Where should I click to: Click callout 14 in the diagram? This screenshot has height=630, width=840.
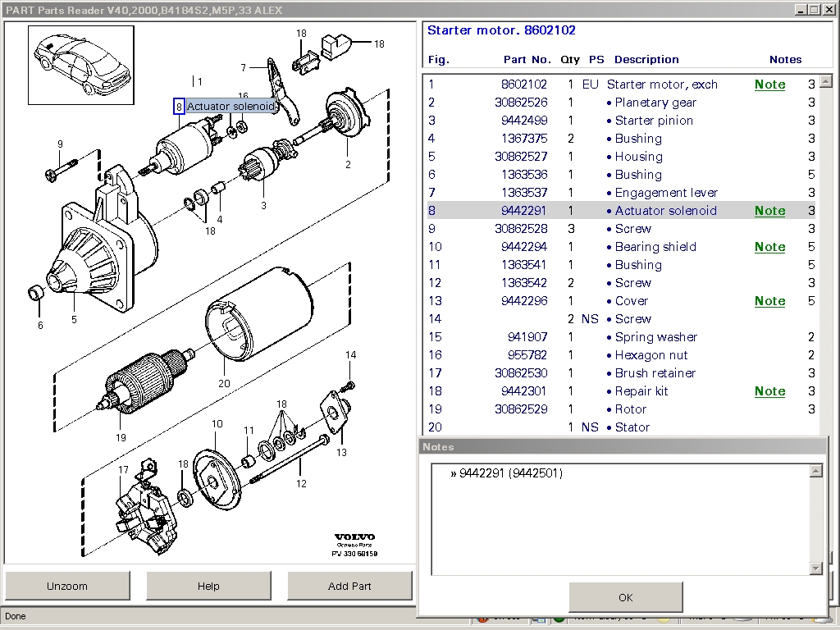tap(350, 354)
